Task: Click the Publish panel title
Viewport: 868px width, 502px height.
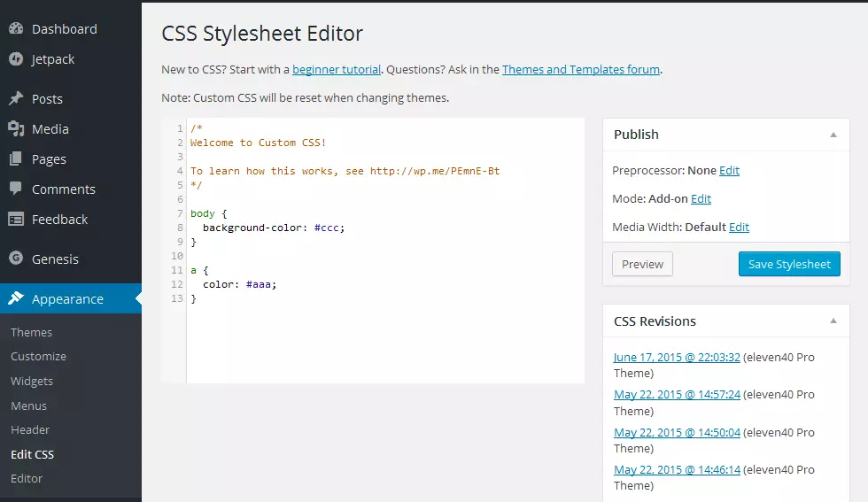Action: click(636, 135)
